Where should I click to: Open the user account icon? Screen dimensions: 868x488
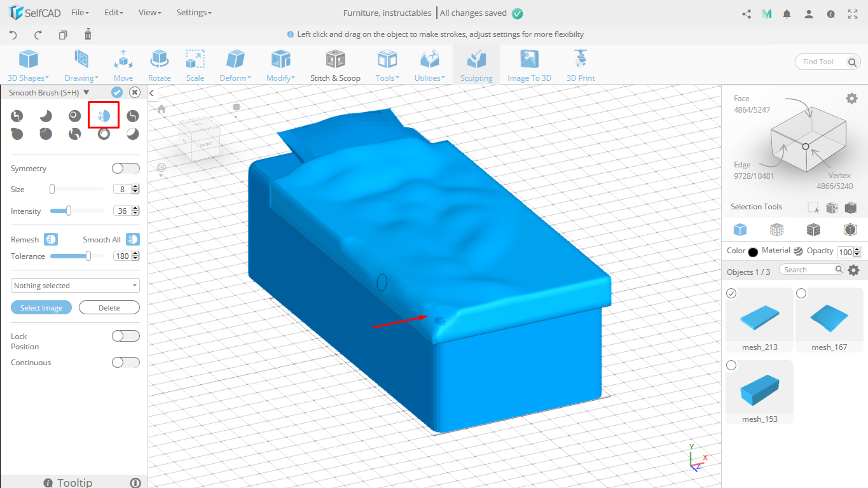click(x=808, y=13)
